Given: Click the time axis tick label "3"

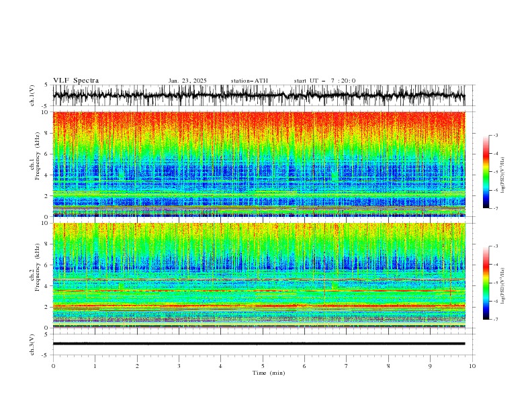Looking at the screenshot, I should [179, 366].
